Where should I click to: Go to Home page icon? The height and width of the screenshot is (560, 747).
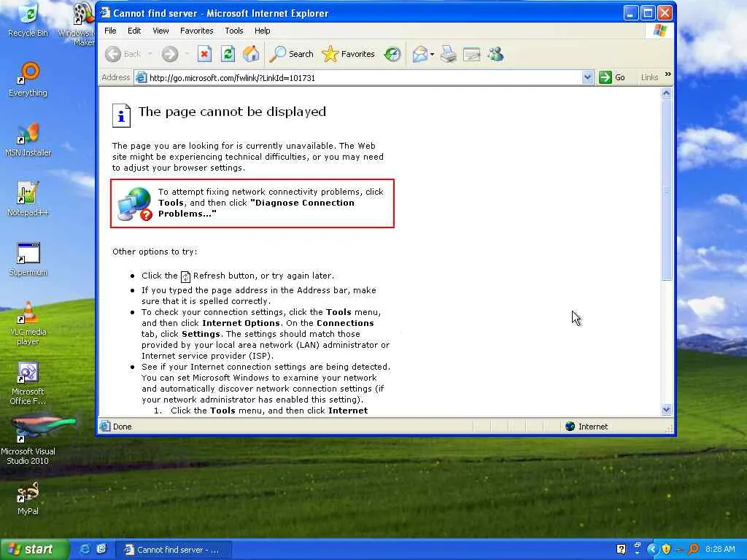click(x=251, y=54)
